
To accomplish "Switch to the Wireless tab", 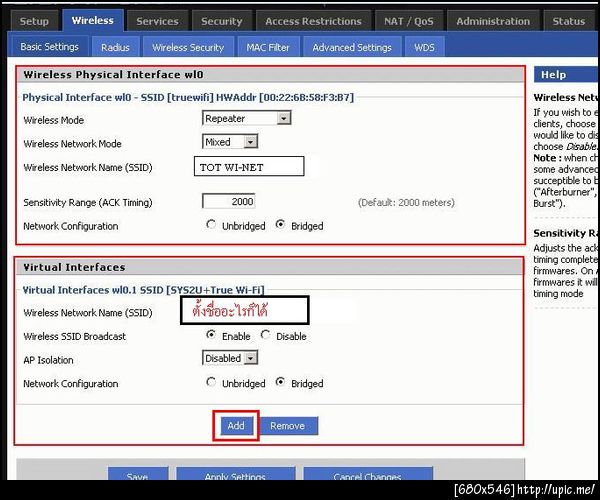I will 93,20.
